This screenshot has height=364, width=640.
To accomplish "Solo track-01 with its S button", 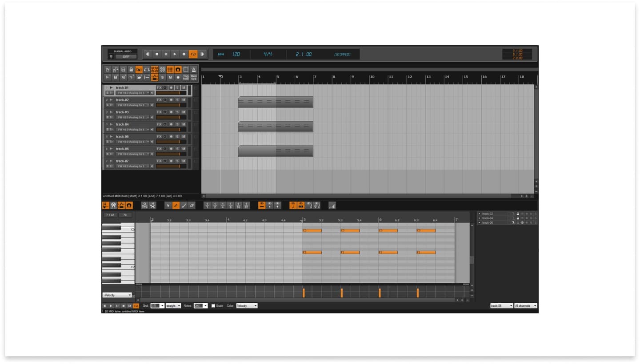I will click(176, 87).
